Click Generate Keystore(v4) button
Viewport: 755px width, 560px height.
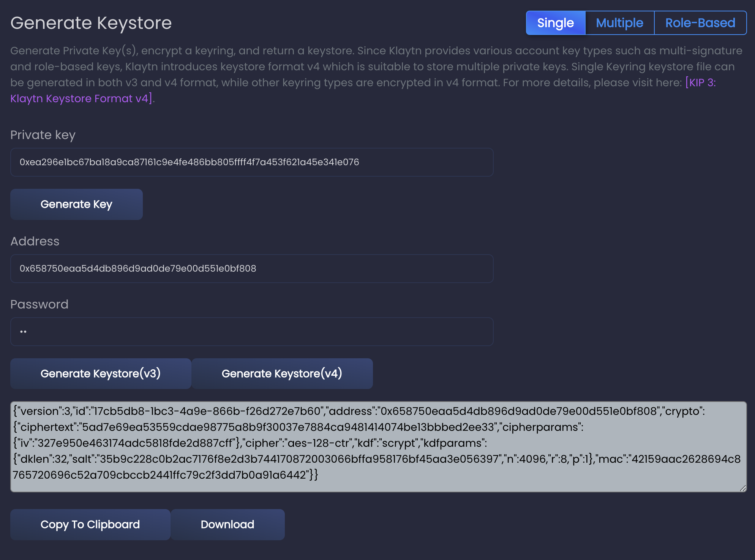tap(282, 373)
